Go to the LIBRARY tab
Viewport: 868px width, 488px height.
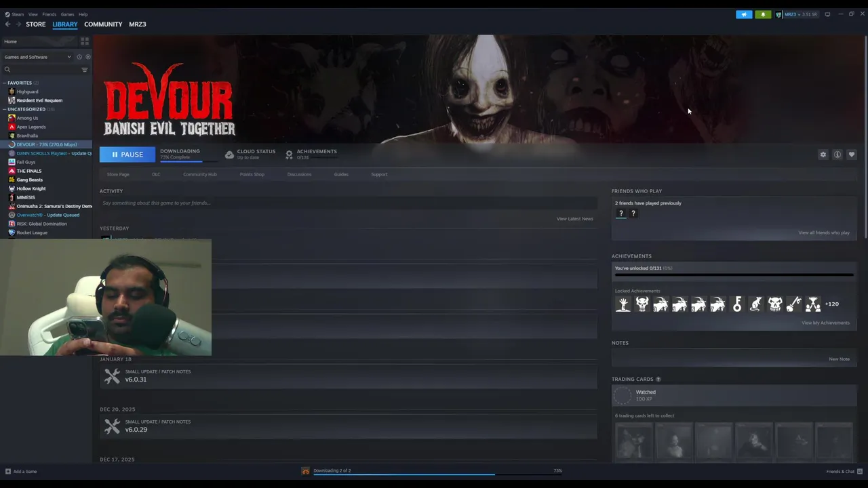click(65, 24)
